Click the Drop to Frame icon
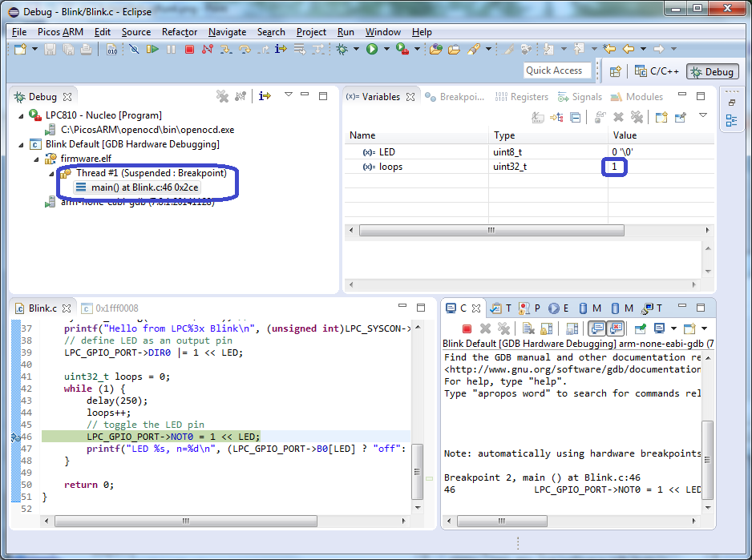The width and height of the screenshot is (752, 560). click(300, 49)
